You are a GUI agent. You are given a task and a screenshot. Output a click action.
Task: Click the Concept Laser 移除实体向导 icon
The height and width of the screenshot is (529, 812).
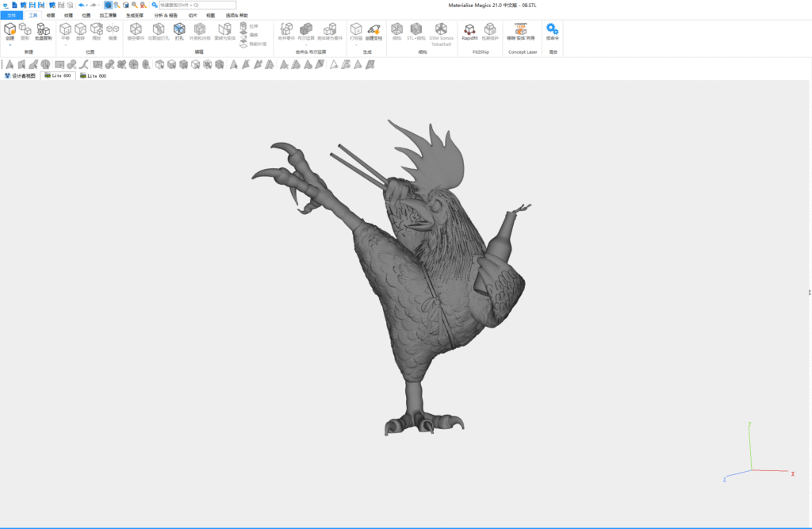tap(521, 29)
